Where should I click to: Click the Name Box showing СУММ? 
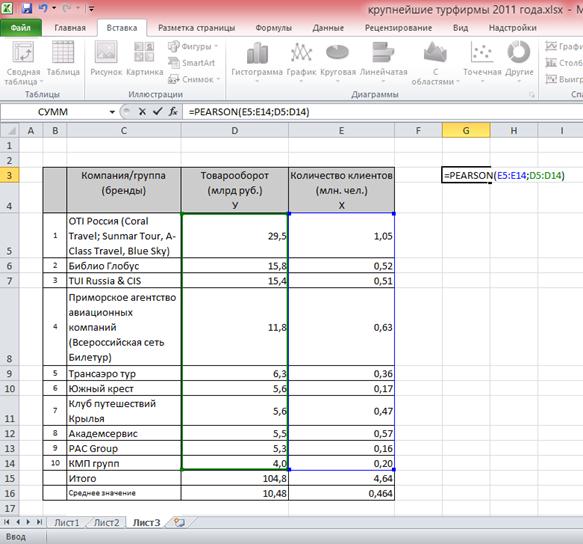(54, 112)
